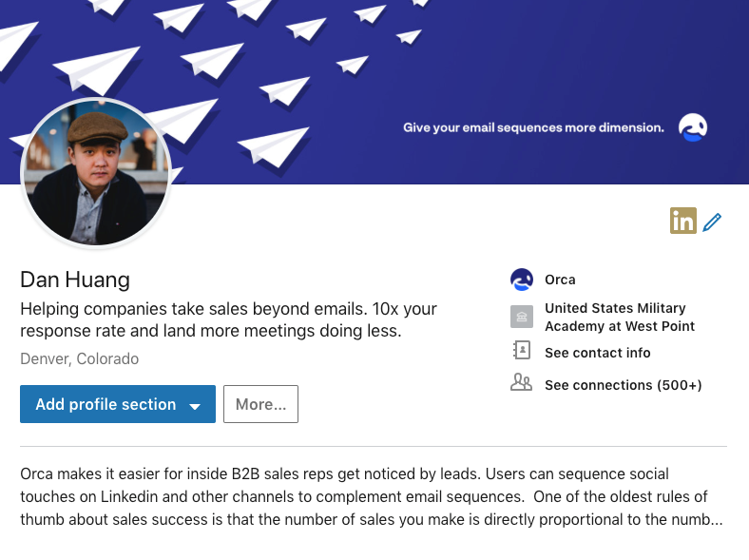
Task: Click the gold LinkedIn premium badge icon
Action: coord(683,221)
